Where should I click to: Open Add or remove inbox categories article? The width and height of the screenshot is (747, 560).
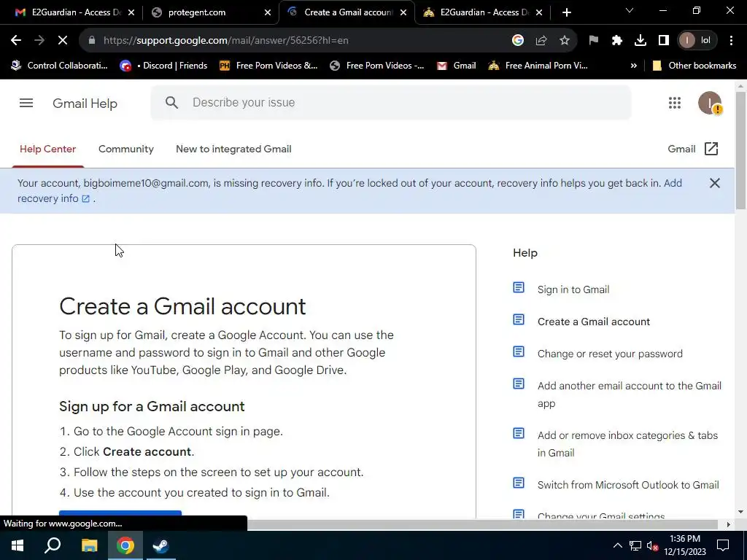(x=627, y=444)
